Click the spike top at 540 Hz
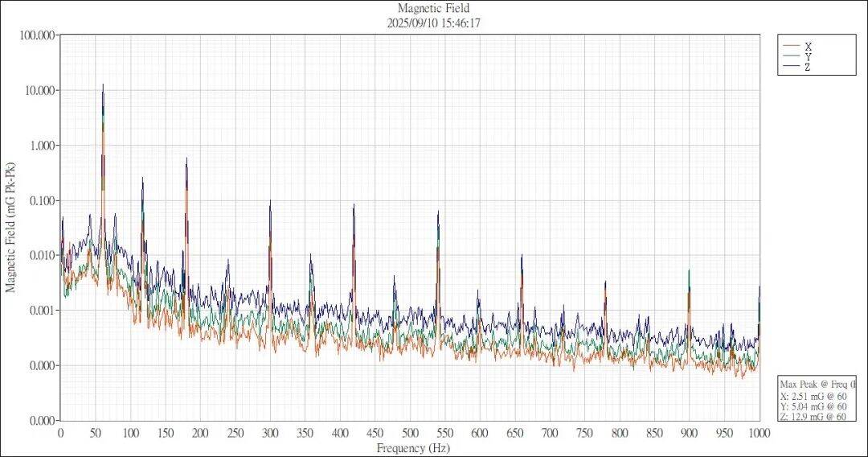The width and height of the screenshot is (868, 457). pyautogui.click(x=438, y=212)
